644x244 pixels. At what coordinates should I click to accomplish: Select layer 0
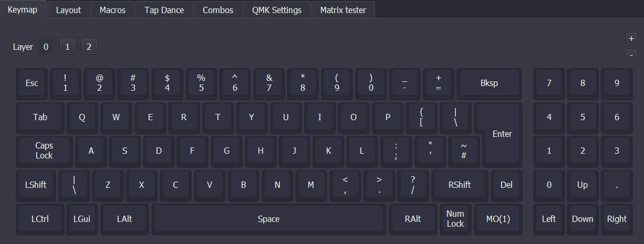46,47
